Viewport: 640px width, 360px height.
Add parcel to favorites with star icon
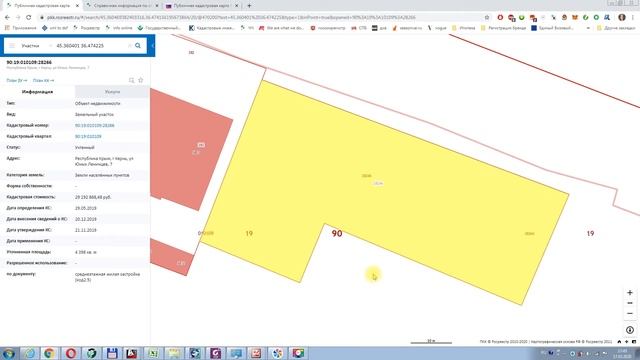(x=140, y=80)
